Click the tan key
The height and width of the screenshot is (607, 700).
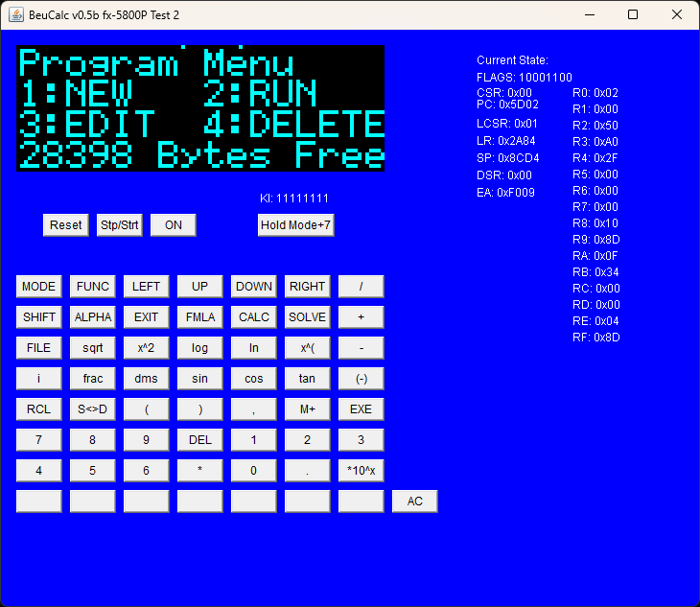(307, 379)
